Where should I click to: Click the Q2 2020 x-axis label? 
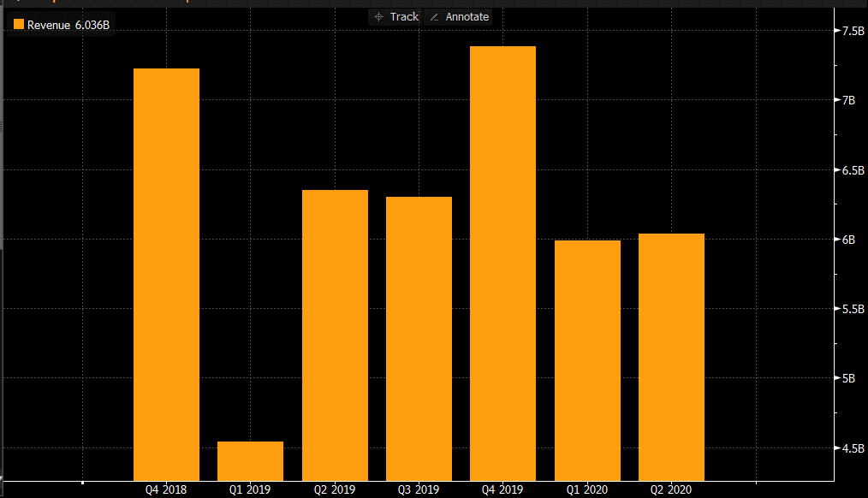pos(671,490)
